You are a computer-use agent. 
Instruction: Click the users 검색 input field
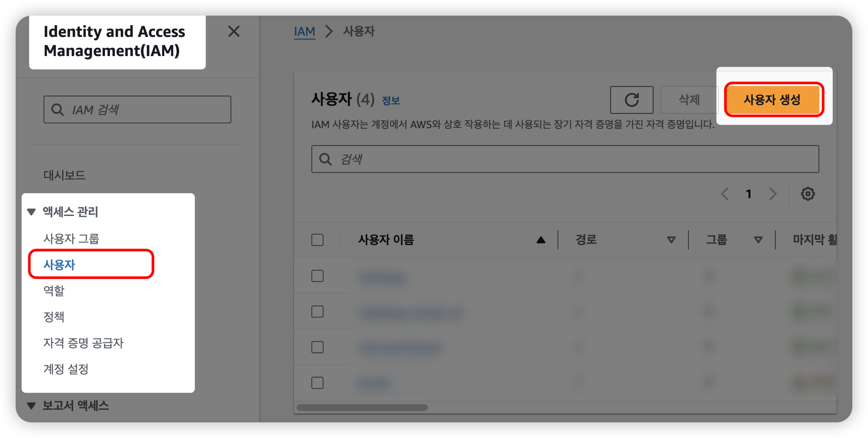pos(565,159)
